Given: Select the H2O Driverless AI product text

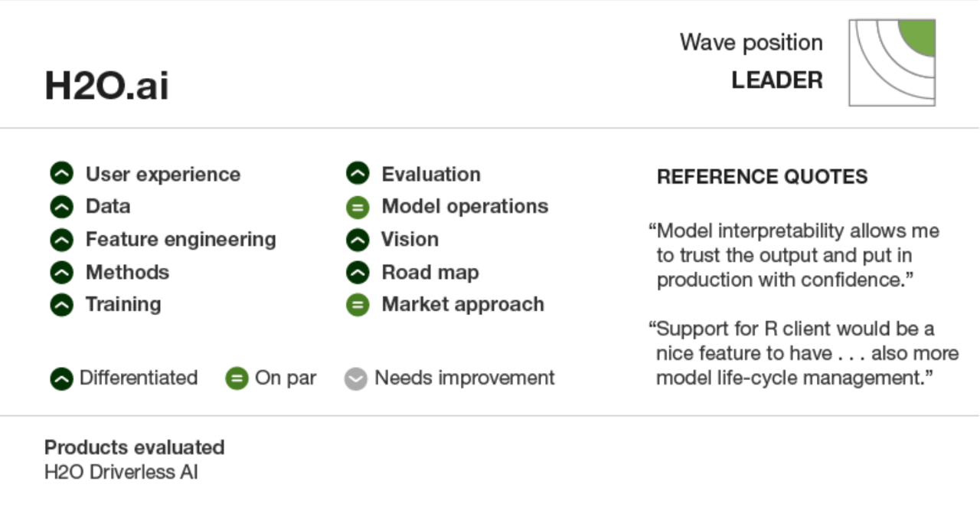Looking at the screenshot, I should click(121, 472).
